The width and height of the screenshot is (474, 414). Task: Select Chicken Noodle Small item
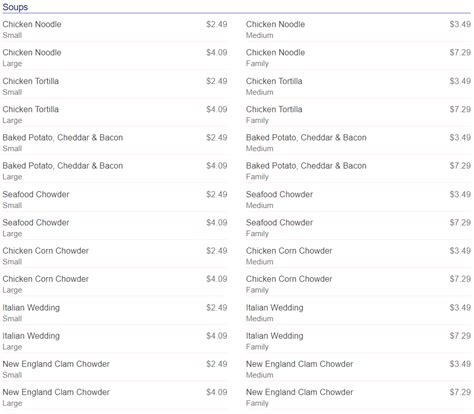115,29
